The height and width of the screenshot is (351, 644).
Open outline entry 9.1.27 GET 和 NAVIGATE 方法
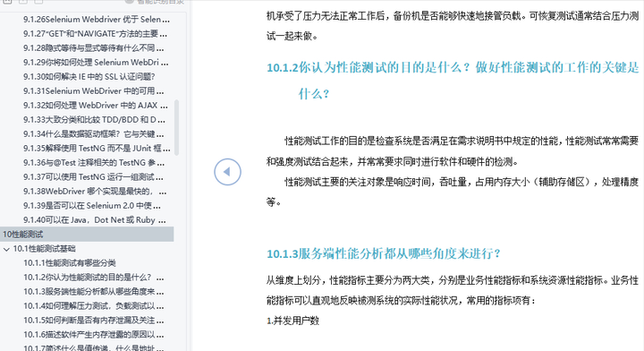95,34
